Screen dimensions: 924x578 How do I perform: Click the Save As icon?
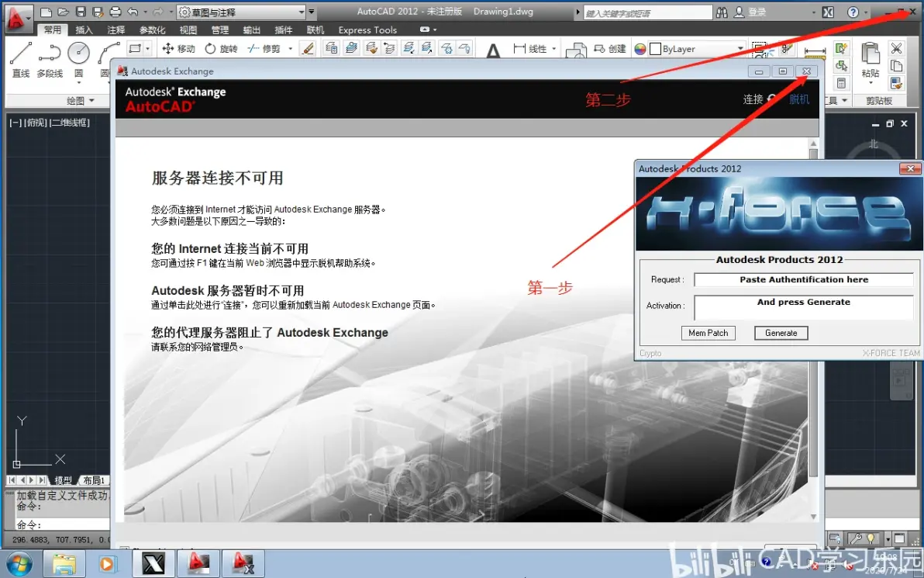click(x=98, y=12)
